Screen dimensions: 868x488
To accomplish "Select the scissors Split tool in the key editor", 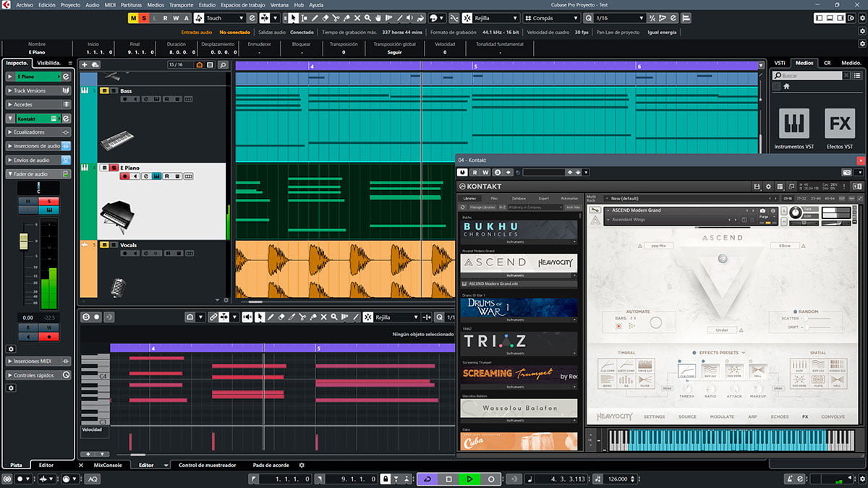I will click(x=302, y=317).
